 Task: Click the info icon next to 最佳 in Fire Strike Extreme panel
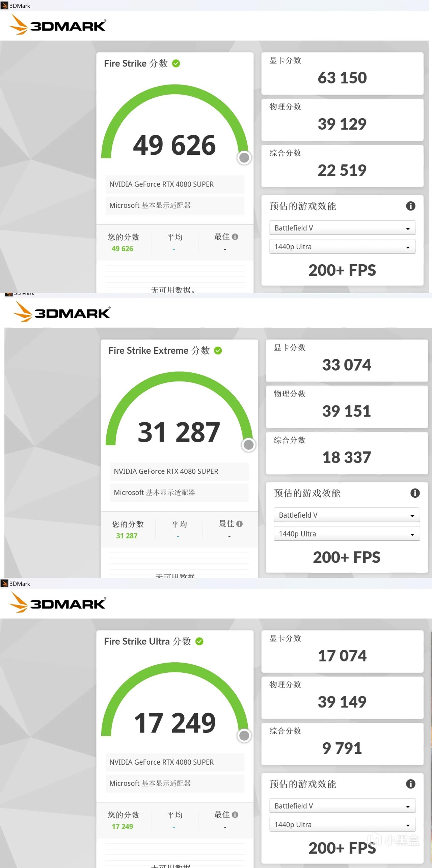pyautogui.click(x=240, y=524)
